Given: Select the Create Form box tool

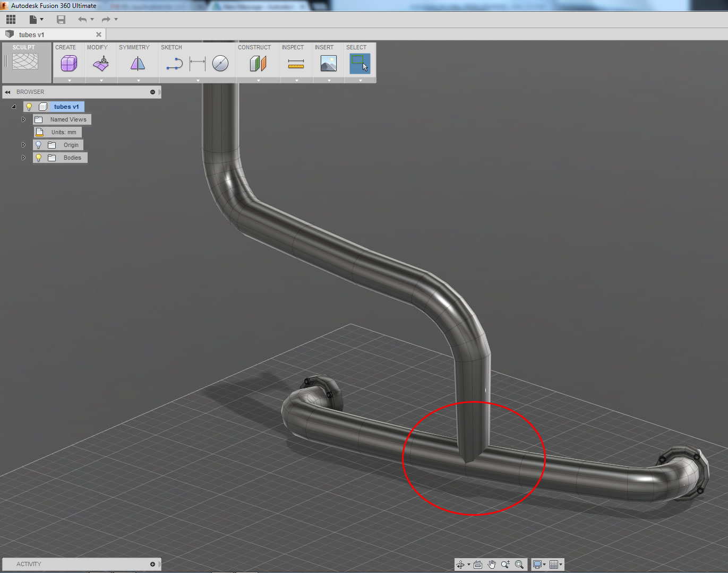Looking at the screenshot, I should 69,63.
